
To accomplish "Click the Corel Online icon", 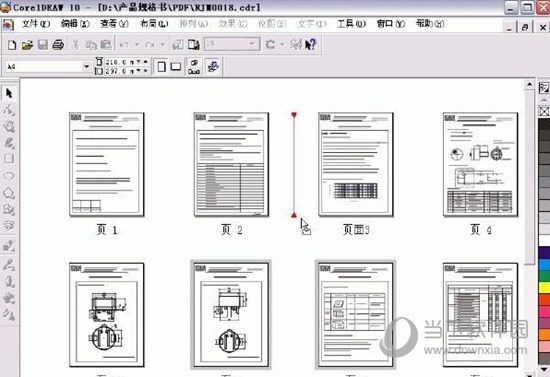I will click(296, 45).
